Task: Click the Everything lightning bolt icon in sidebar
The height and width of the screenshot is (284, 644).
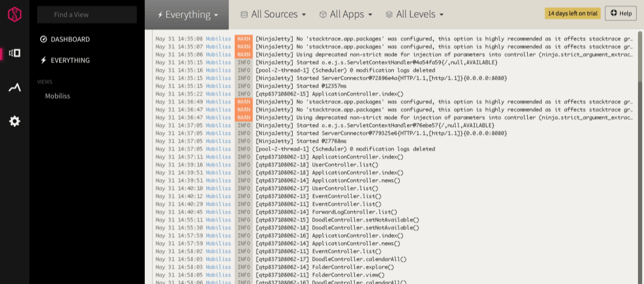Action: [x=44, y=61]
